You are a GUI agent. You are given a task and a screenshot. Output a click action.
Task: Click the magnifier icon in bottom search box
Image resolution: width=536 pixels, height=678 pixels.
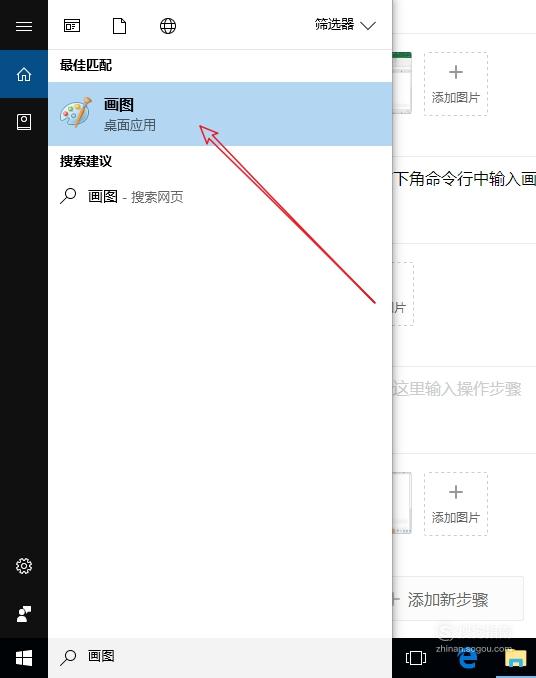[68, 657]
